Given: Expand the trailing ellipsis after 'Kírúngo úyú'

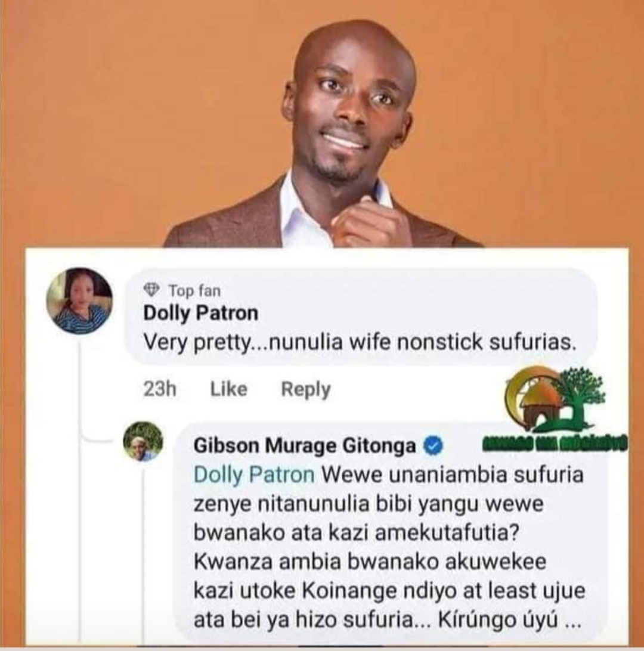Looking at the screenshot, I should pyautogui.click(x=574, y=622).
